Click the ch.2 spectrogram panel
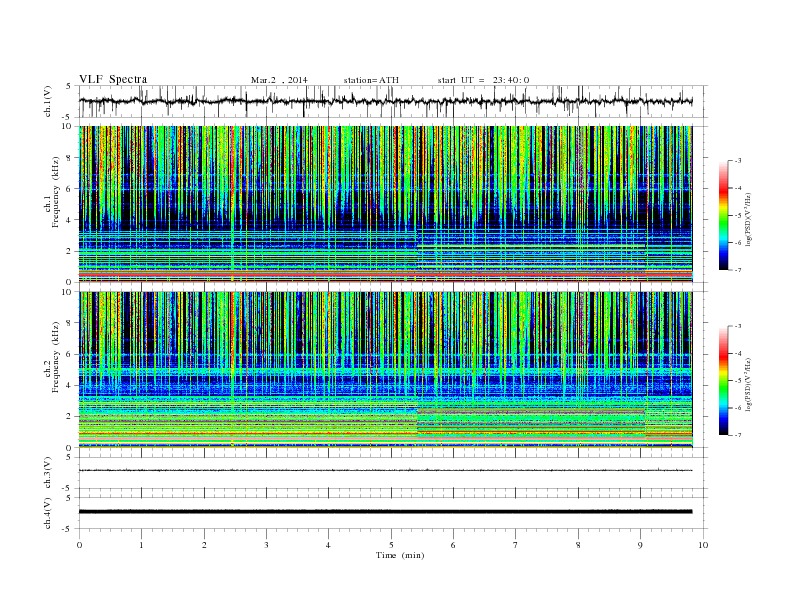792x612 pixels. coord(385,370)
